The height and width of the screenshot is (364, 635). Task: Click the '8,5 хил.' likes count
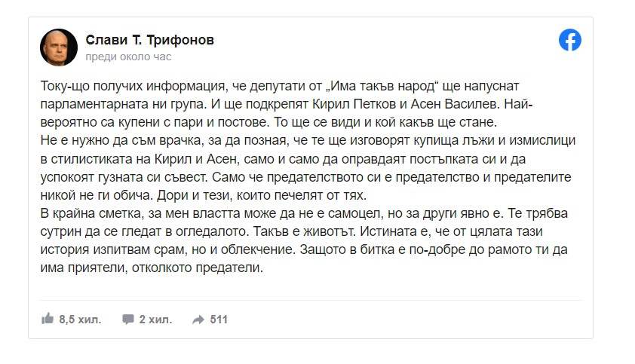point(80,319)
